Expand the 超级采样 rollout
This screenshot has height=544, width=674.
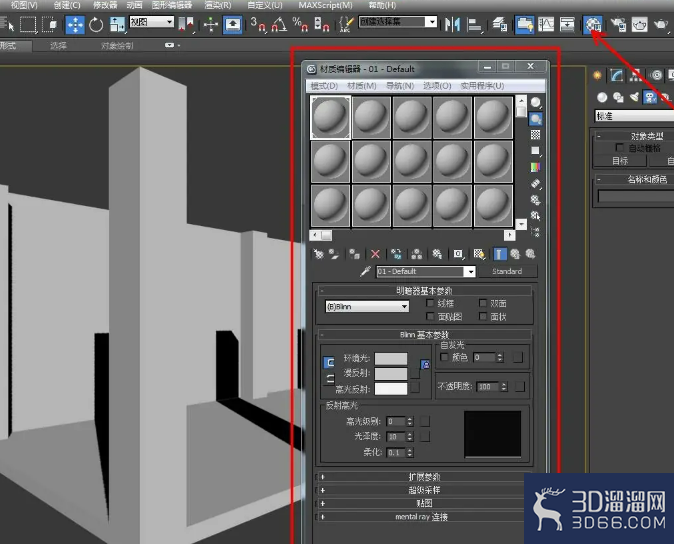pyautogui.click(x=423, y=490)
